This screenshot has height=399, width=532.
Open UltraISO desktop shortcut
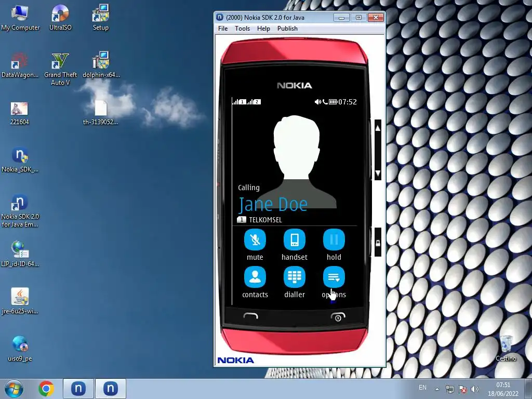[x=60, y=18]
